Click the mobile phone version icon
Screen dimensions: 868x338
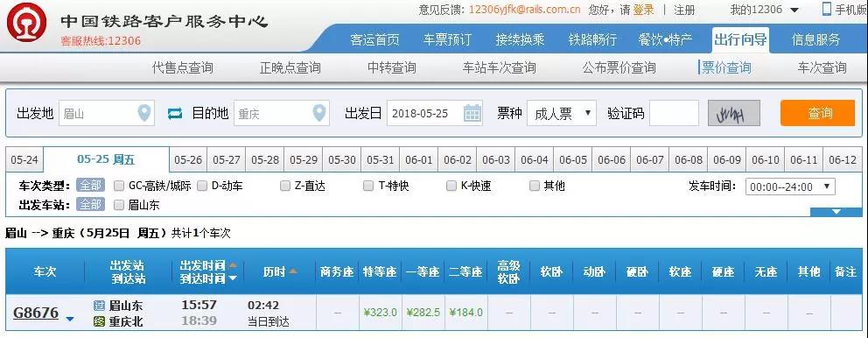tap(827, 9)
